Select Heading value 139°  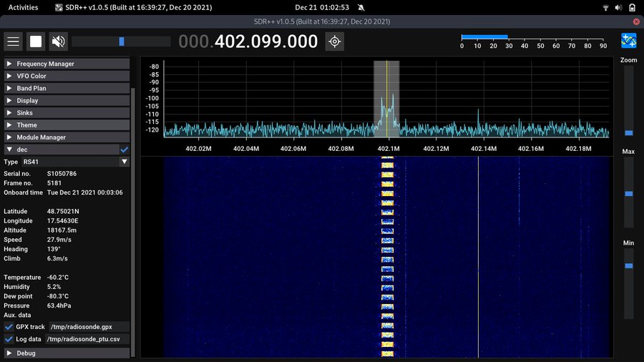tap(54, 249)
